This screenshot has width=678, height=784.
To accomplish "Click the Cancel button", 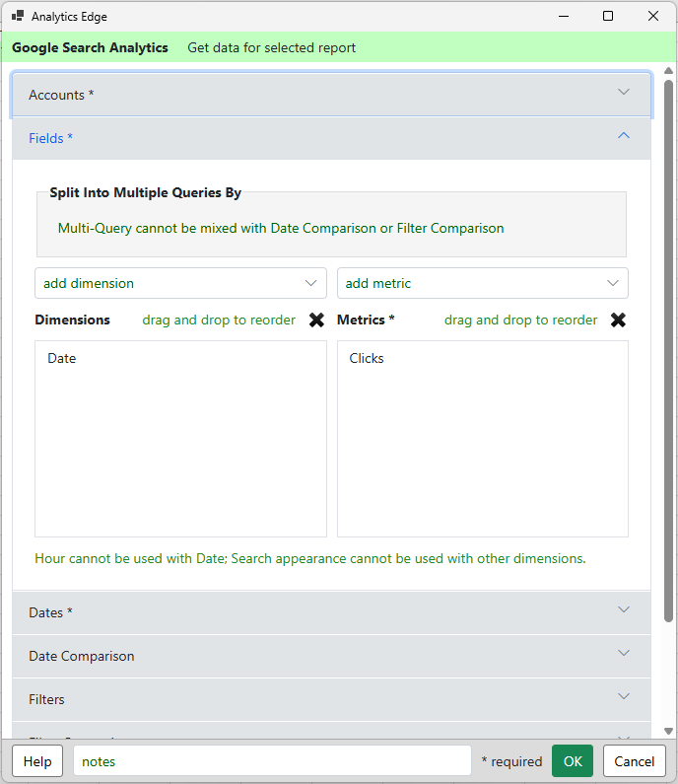I will [x=635, y=761].
